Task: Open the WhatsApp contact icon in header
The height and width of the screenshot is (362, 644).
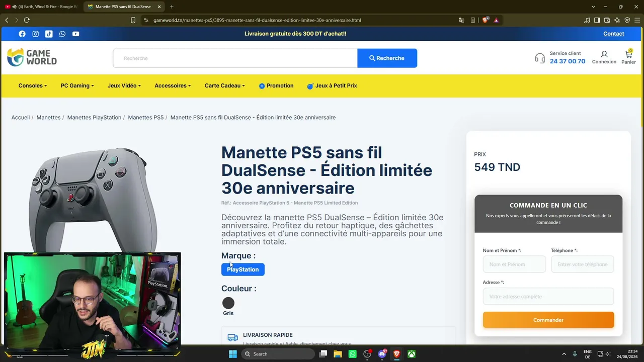Action: pos(62,34)
